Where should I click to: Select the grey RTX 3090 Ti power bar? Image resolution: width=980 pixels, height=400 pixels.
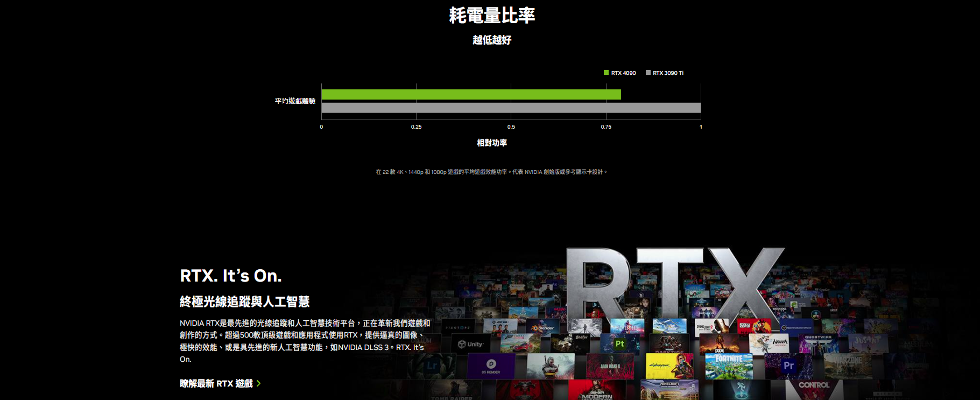click(511, 108)
